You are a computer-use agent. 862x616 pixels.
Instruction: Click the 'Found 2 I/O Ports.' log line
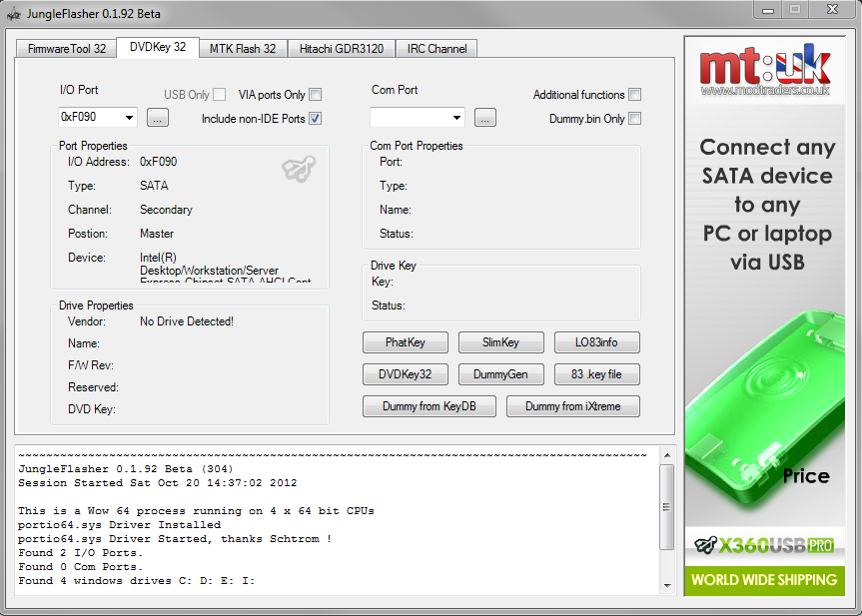(80, 553)
